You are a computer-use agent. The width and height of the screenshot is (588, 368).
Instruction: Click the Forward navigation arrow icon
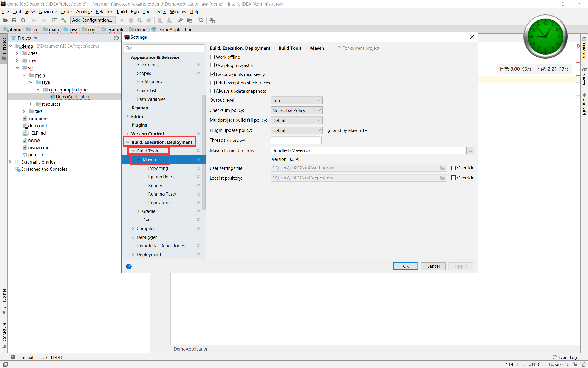pos(43,20)
